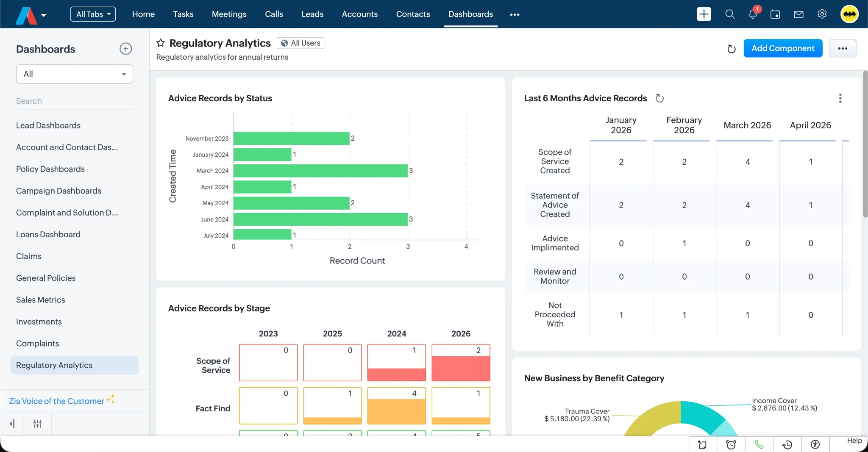868x452 pixels.
Task: Click the Help link
Action: click(x=854, y=441)
